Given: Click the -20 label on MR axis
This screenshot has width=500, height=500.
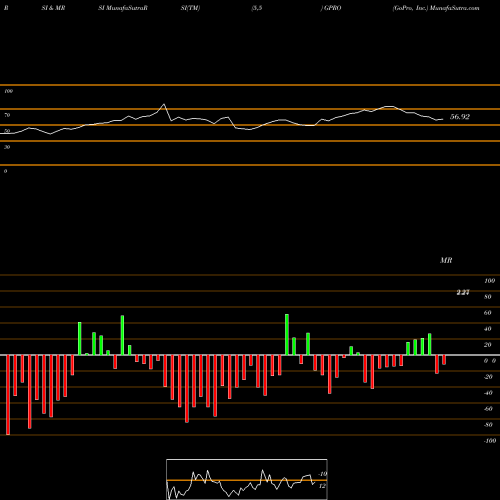Looking at the screenshot, I should (488, 377).
